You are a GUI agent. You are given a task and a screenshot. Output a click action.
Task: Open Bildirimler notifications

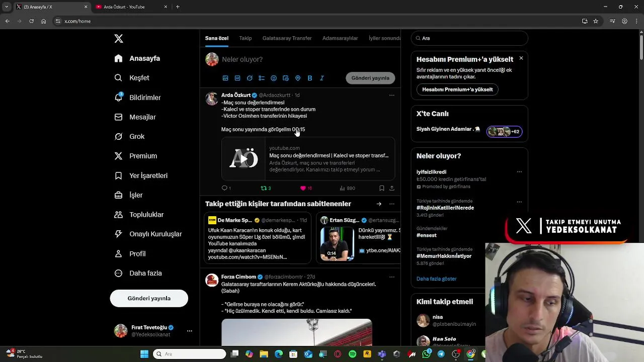click(138, 98)
